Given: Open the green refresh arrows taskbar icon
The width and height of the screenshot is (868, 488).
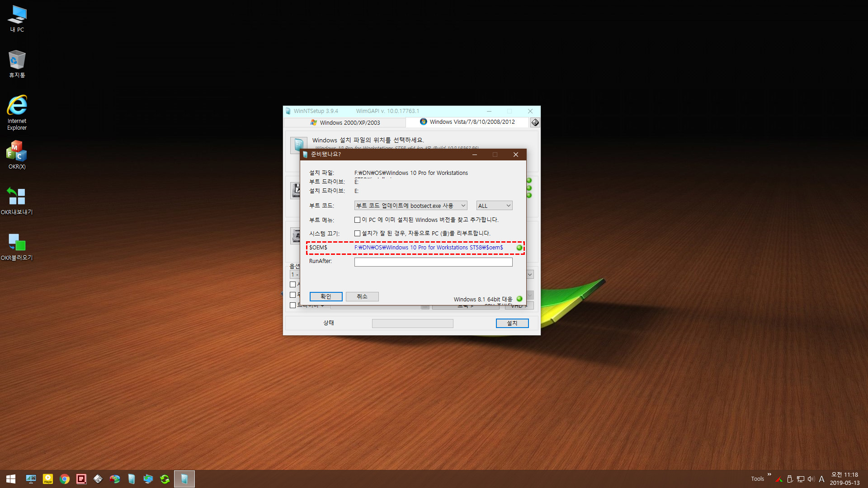Looking at the screenshot, I should coord(165,479).
